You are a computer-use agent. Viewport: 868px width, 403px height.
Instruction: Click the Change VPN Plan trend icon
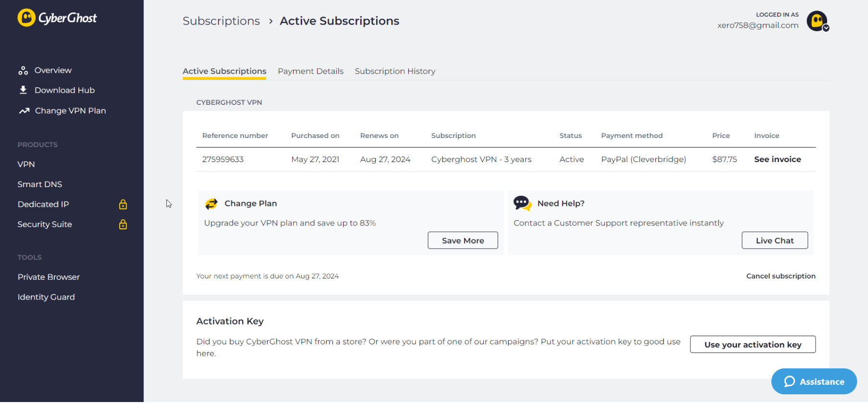click(x=24, y=111)
